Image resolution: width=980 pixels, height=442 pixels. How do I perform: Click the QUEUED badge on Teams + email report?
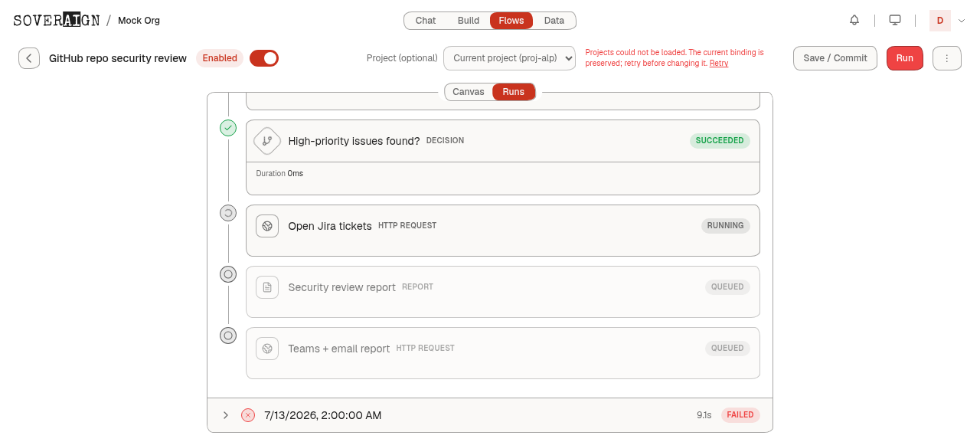pos(727,349)
